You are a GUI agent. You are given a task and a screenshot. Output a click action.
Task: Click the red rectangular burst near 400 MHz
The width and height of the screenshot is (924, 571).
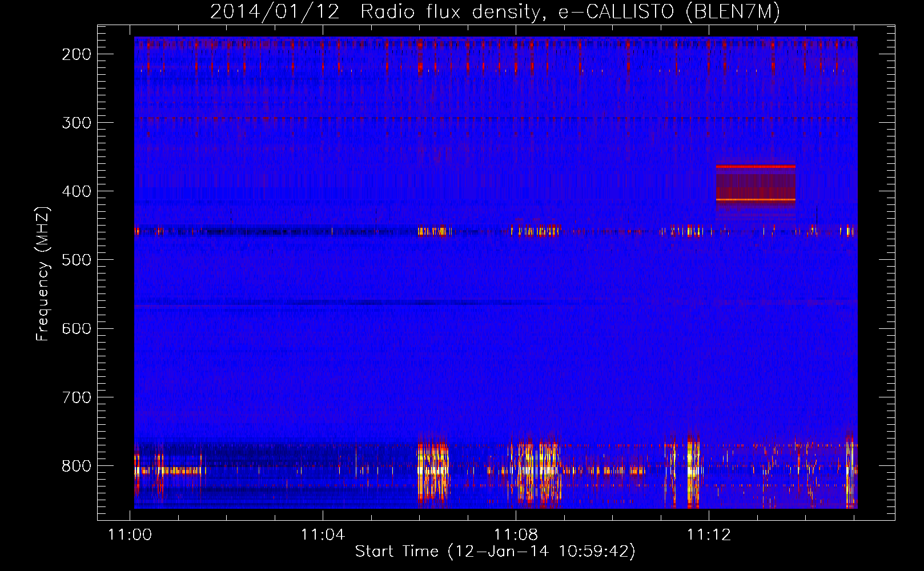pos(756,184)
